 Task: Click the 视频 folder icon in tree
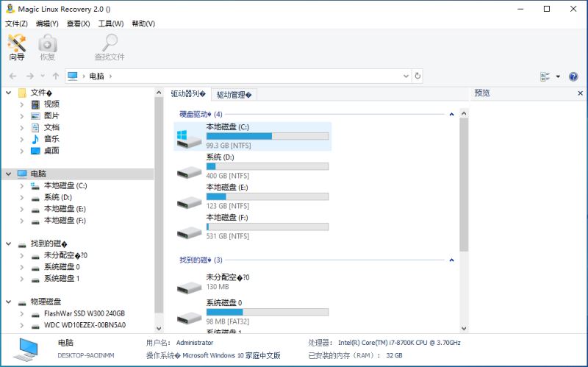(x=35, y=104)
